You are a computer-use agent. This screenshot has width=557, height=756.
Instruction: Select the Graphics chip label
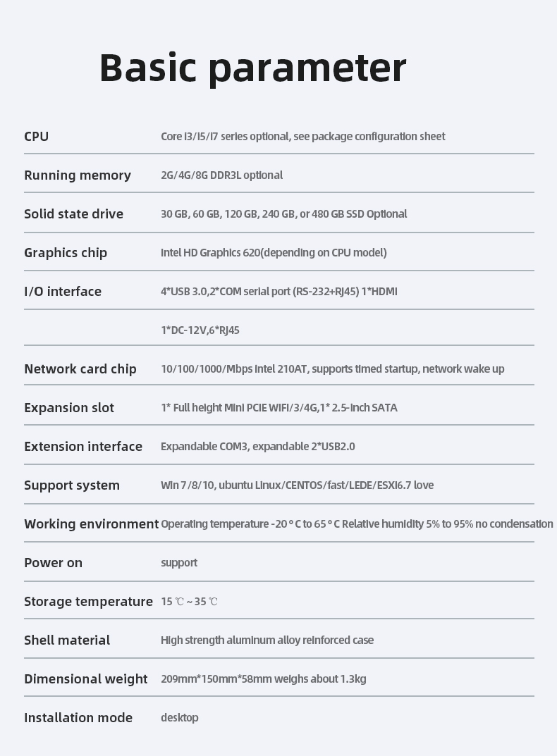coord(66,252)
